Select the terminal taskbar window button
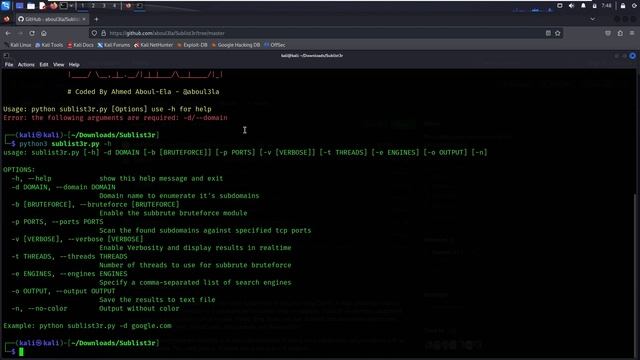The width and height of the screenshot is (640, 360). [139, 6]
